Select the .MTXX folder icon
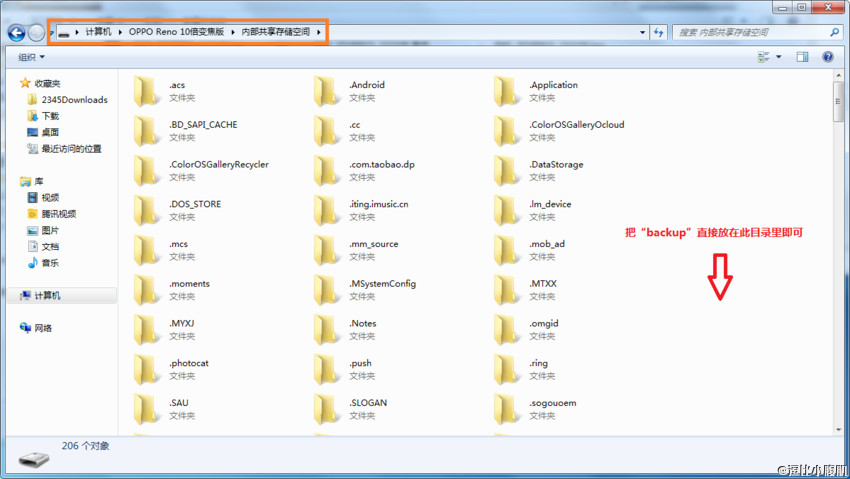The height and width of the screenshot is (479, 850). click(x=506, y=289)
